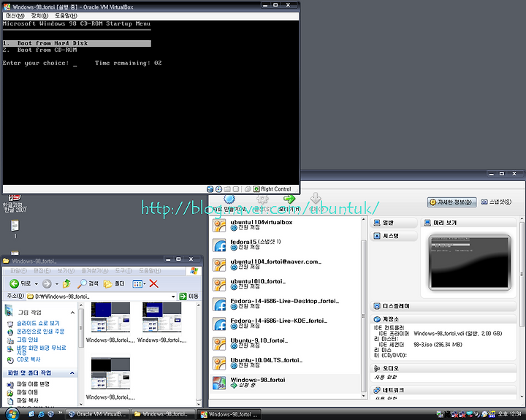Open the Tools (도구) menu in Explorer
Viewport: 526px width, 420px height.
coord(123,271)
